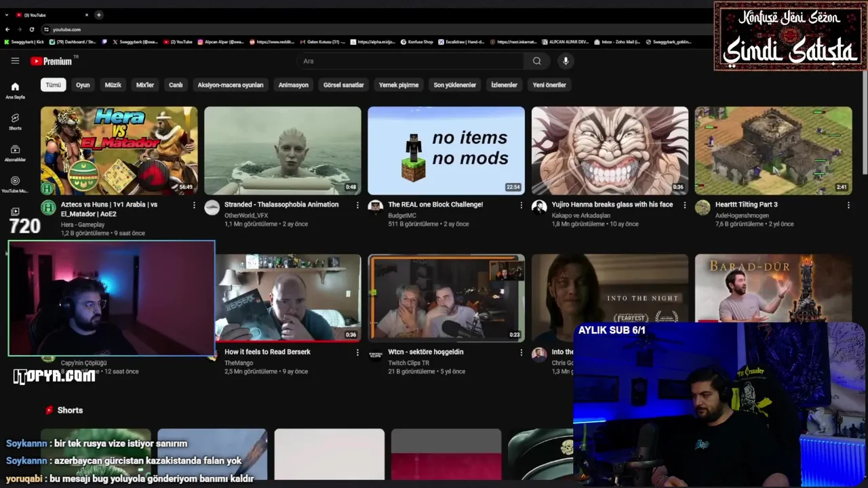The width and height of the screenshot is (868, 488).
Task: Select the Tümü filter chip
Action: click(x=53, y=85)
